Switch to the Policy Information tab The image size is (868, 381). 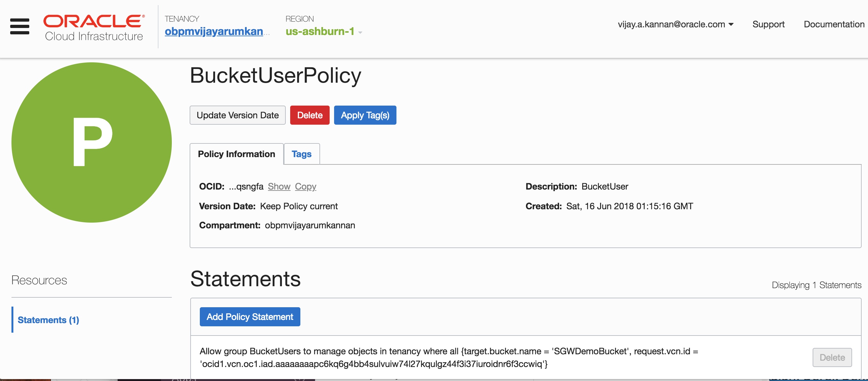click(236, 154)
